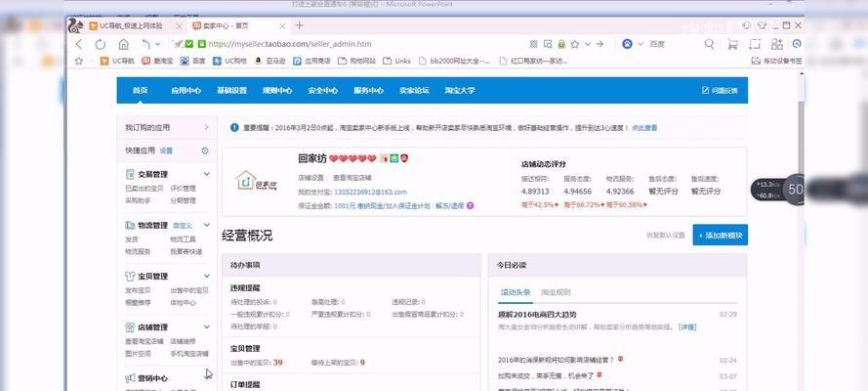Open 服务中心 in navigation bar
The height and width of the screenshot is (391, 868).
click(369, 90)
